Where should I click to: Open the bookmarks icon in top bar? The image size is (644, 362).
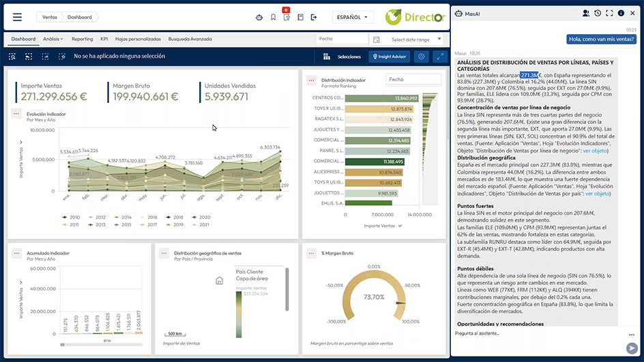[273, 17]
